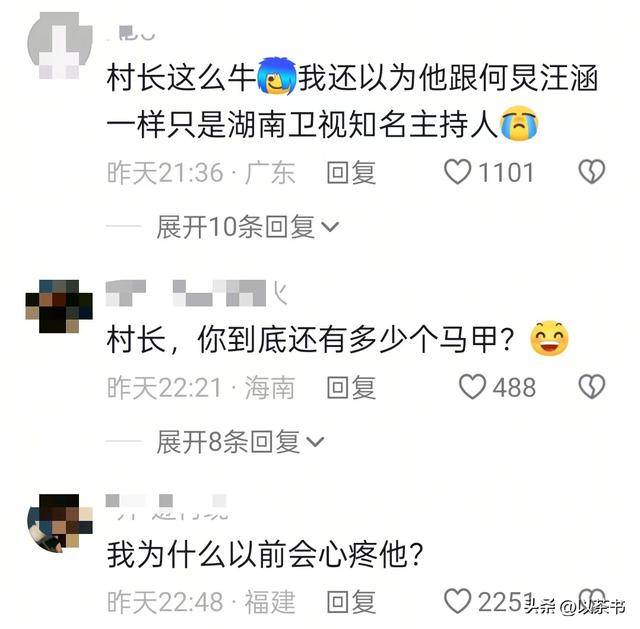Dislike the Guangdong comment with broken heart
This screenshot has height=629, width=640.
pos(591,171)
